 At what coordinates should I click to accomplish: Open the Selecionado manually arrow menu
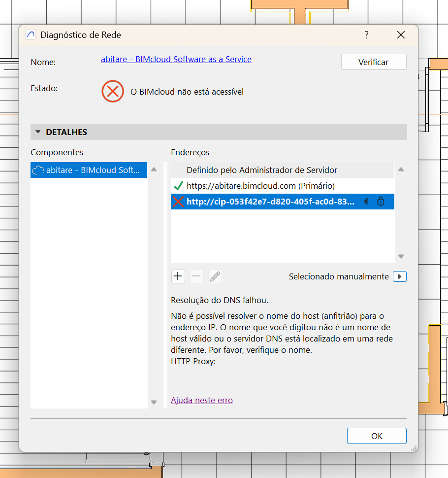tap(400, 276)
